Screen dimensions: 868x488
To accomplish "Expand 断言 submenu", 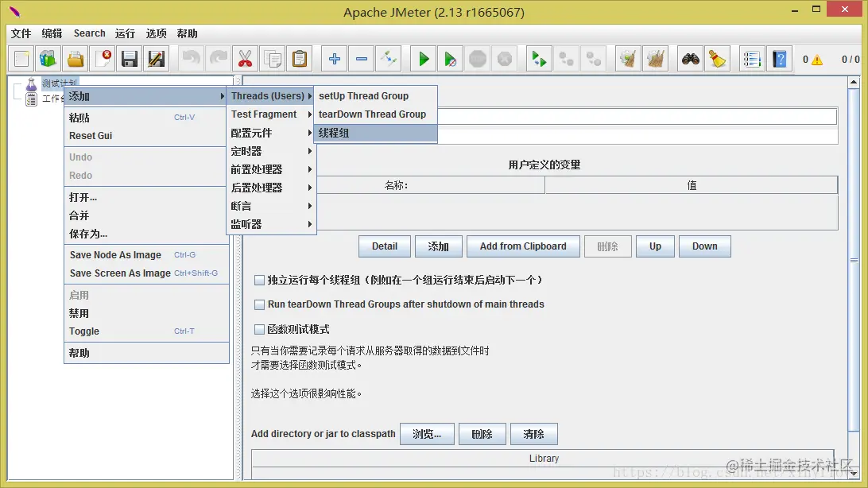I will coord(271,206).
